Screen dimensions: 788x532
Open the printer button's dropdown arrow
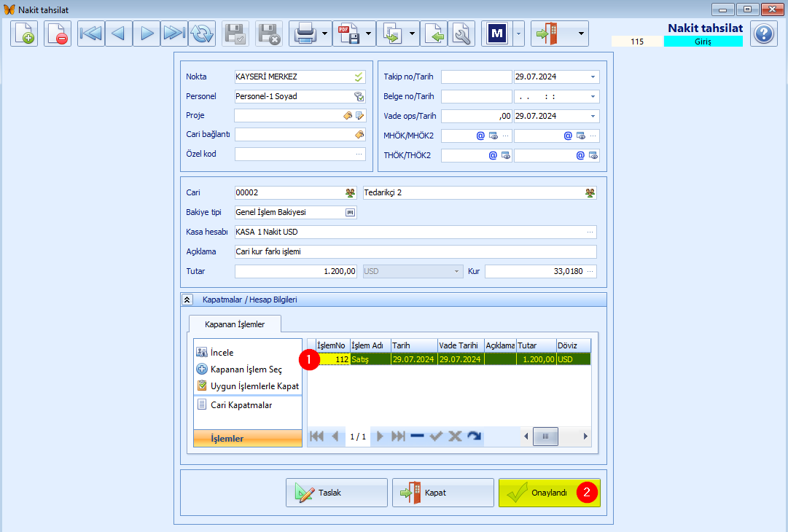[x=324, y=34]
